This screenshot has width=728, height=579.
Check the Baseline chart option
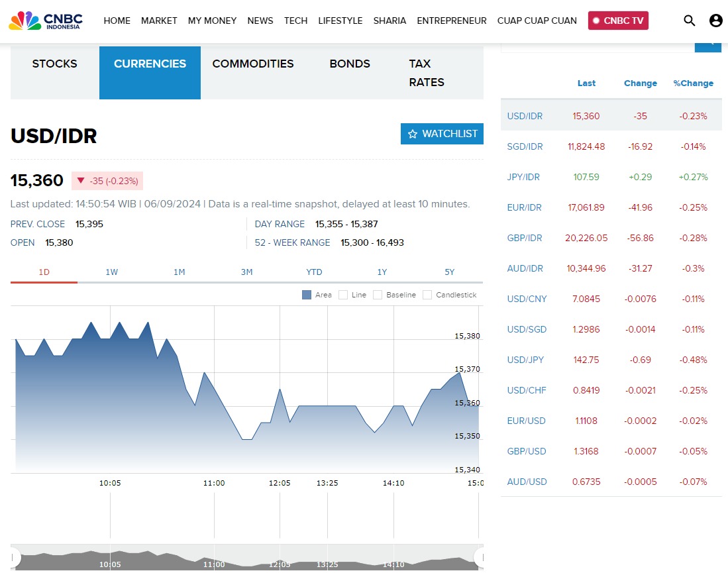pyautogui.click(x=378, y=295)
